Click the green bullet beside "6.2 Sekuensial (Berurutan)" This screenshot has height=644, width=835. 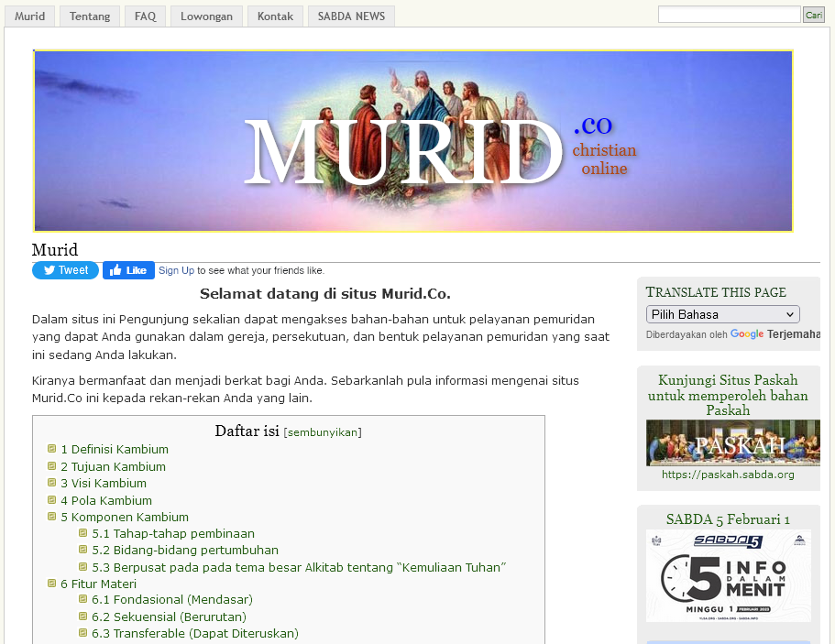coord(82,616)
